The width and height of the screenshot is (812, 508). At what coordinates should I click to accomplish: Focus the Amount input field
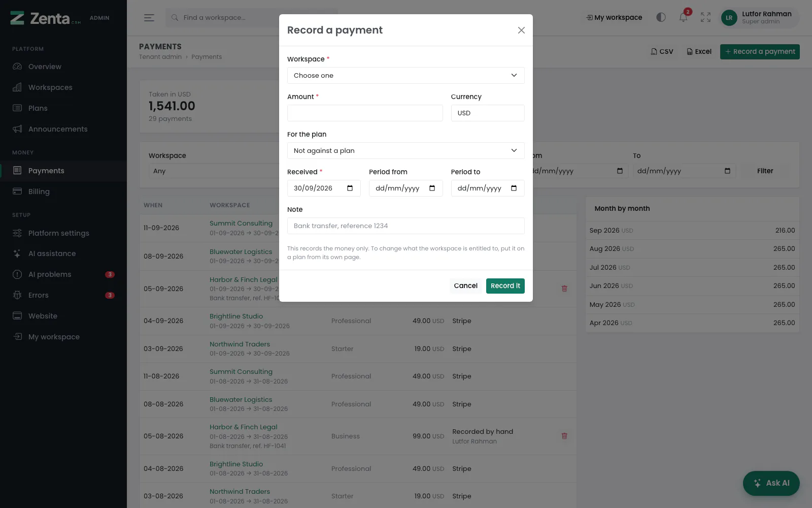coord(365,113)
